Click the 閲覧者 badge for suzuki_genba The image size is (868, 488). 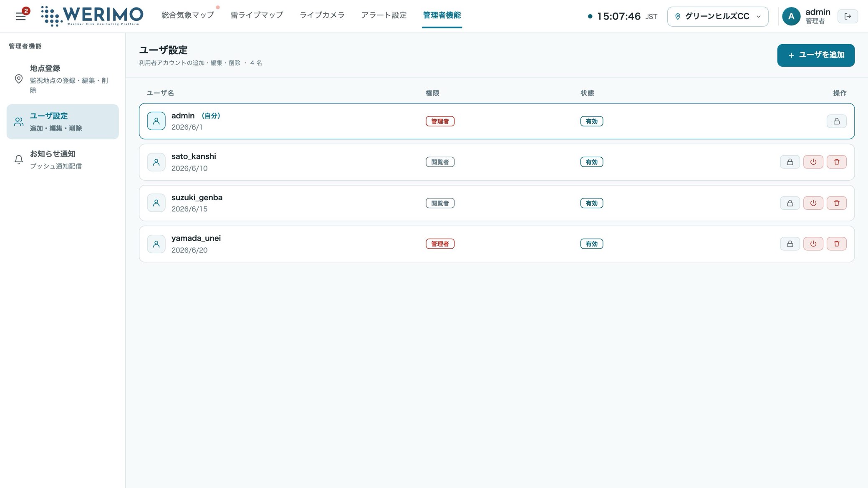(440, 203)
